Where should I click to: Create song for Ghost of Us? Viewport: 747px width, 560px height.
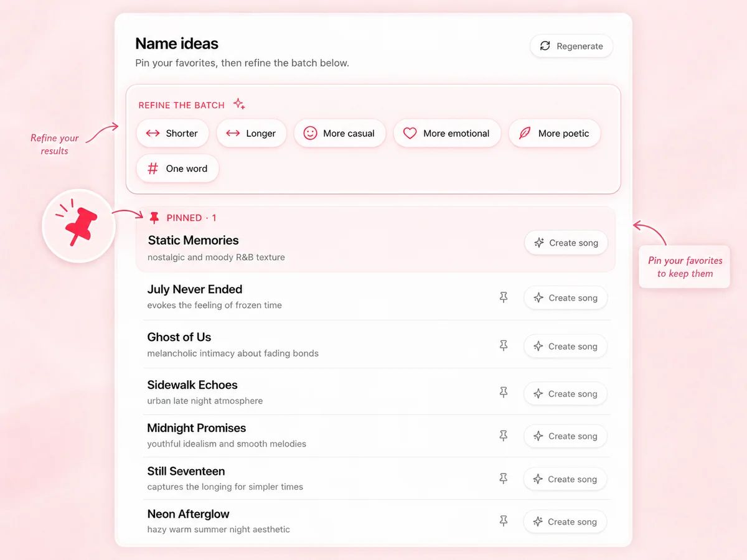(565, 347)
